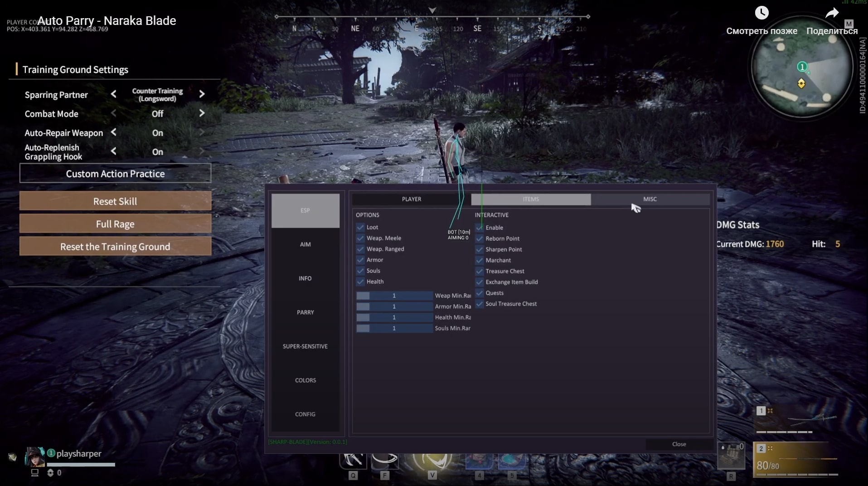Adjust the Weap Min.Rar slider
Viewport: 868px width, 486px height.
[x=394, y=296]
